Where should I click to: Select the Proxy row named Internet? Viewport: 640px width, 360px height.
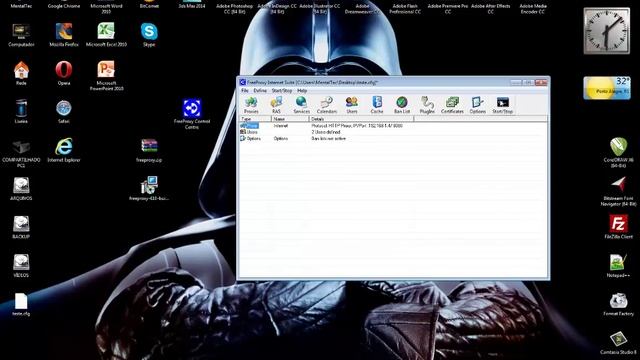(x=321, y=126)
